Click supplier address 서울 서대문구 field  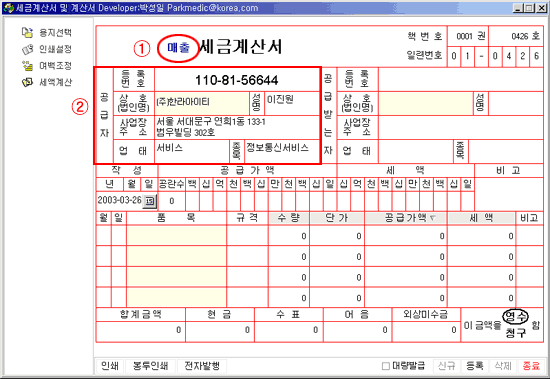(x=237, y=127)
